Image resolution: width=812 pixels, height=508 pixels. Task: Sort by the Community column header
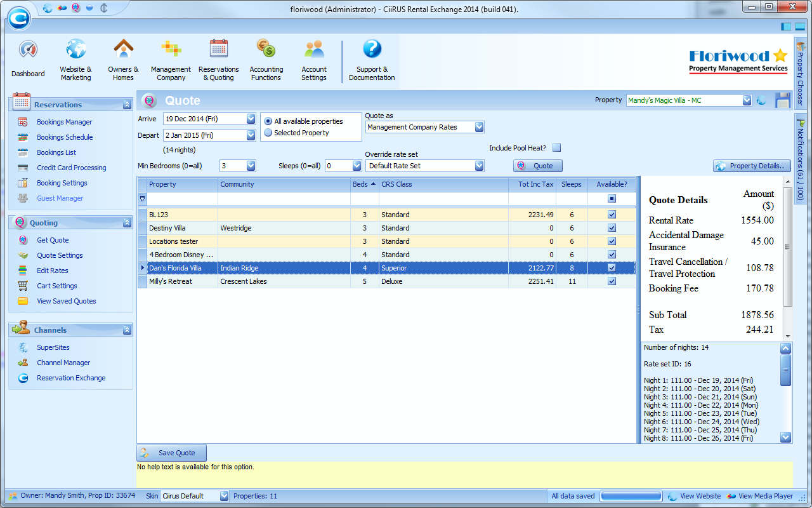point(284,184)
